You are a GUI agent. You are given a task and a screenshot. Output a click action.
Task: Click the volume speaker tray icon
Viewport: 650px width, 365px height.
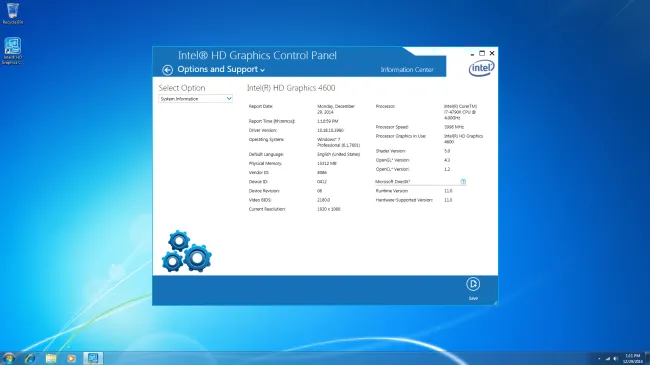point(616,359)
